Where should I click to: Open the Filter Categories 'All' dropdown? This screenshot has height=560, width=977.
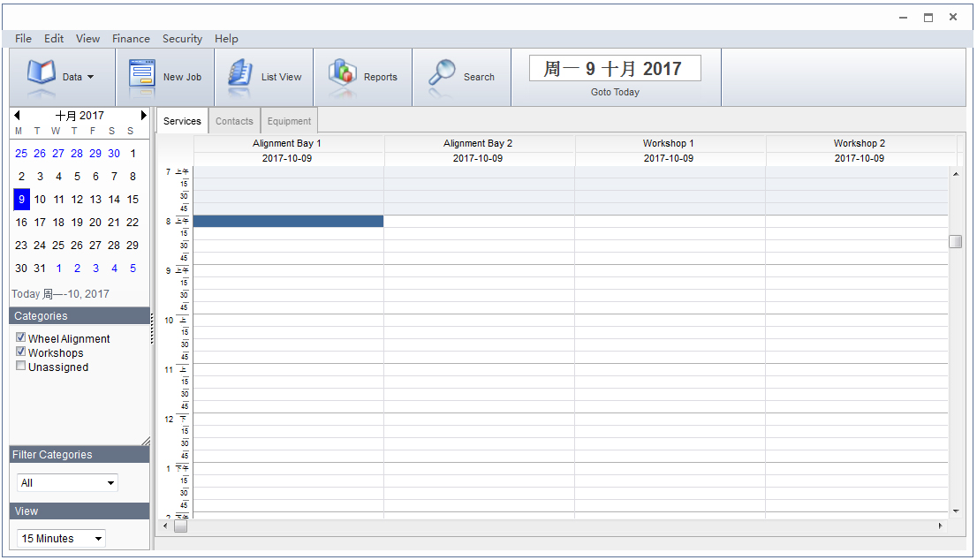click(x=67, y=483)
